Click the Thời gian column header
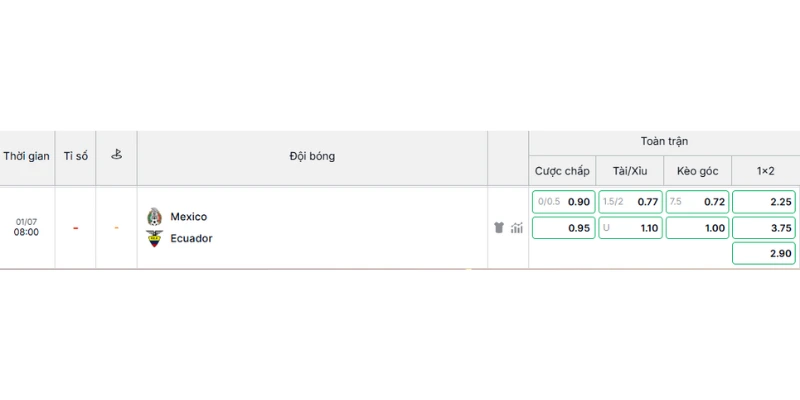 tap(27, 156)
